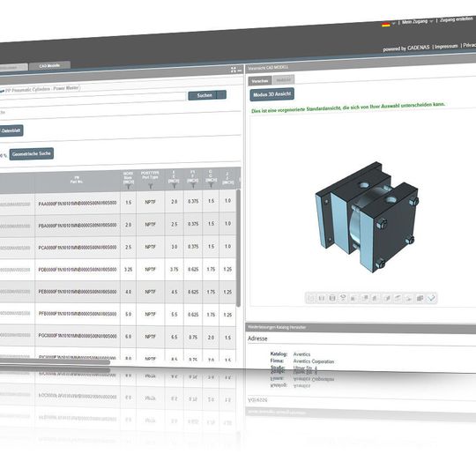
Task: Click powered by CADENAS link
Action: pyautogui.click(x=406, y=48)
